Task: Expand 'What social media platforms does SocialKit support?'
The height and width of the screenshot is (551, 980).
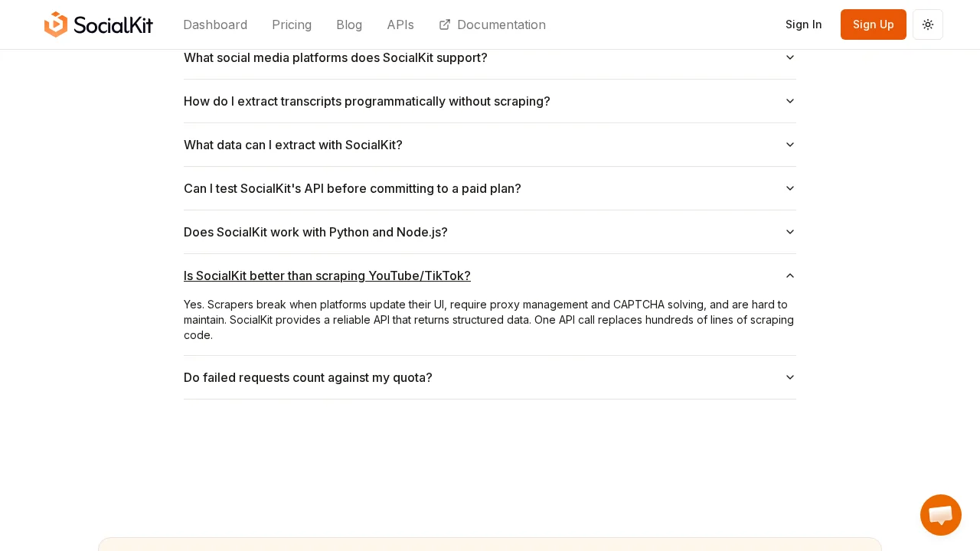Action: (x=335, y=57)
